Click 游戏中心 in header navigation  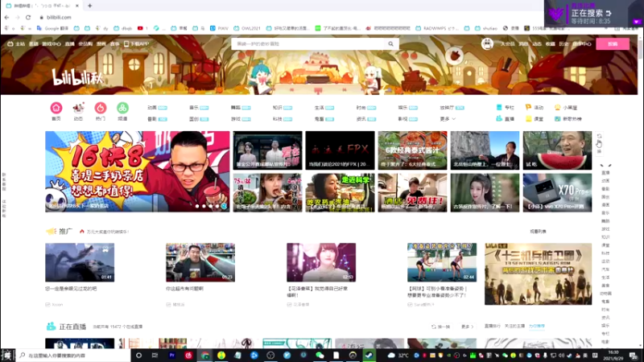[52, 44]
